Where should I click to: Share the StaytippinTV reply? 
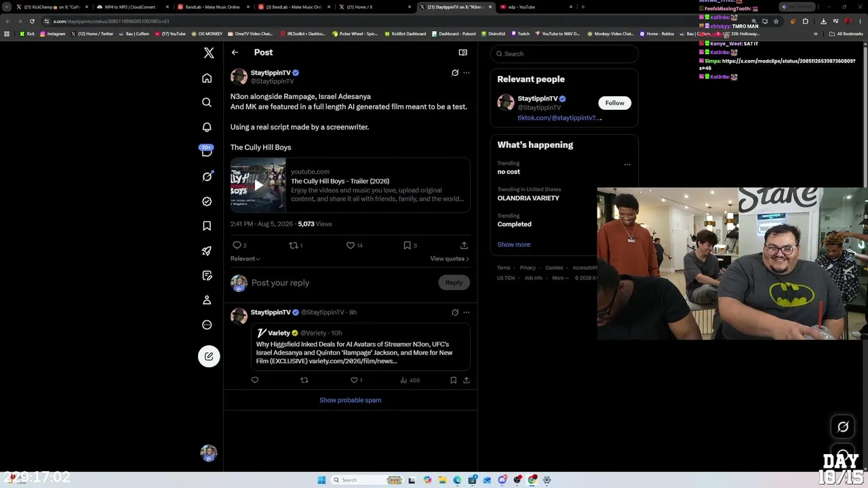point(466,380)
